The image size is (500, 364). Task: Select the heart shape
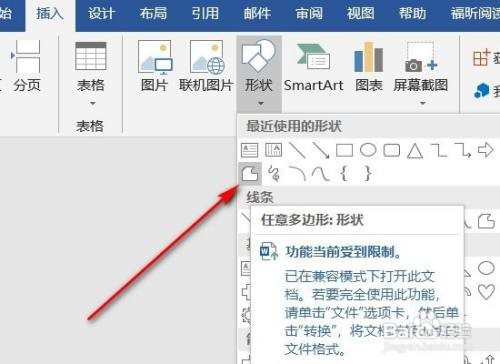click(x=486, y=292)
